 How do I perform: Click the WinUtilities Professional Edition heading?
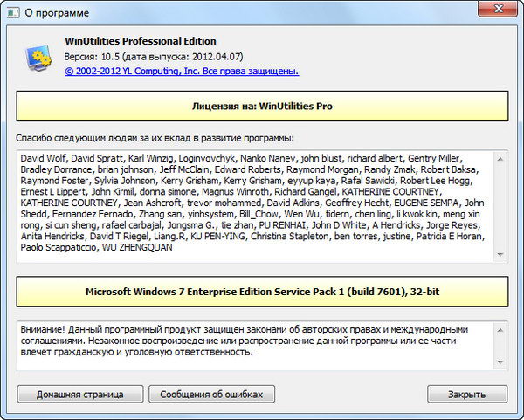pyautogui.click(x=141, y=41)
